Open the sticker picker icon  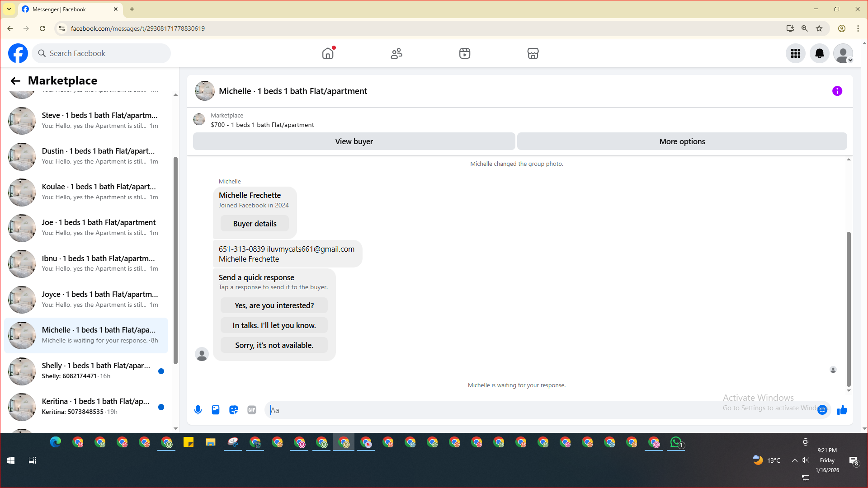(234, 410)
